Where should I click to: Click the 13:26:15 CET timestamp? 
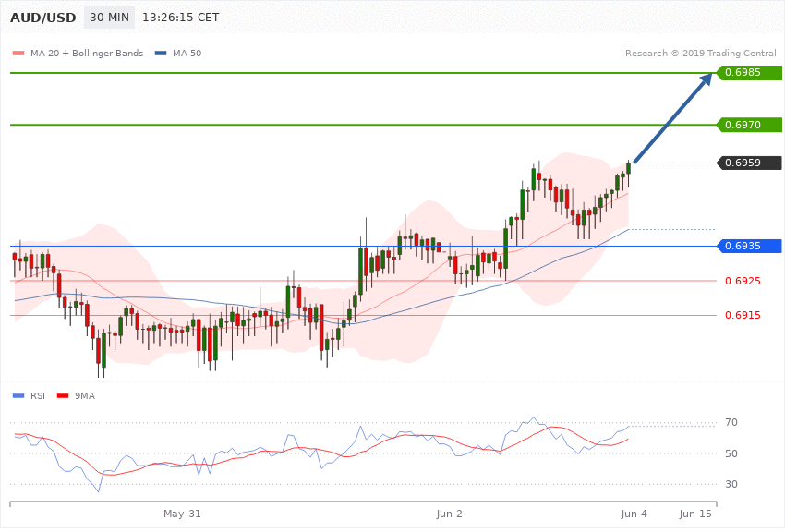181,18
